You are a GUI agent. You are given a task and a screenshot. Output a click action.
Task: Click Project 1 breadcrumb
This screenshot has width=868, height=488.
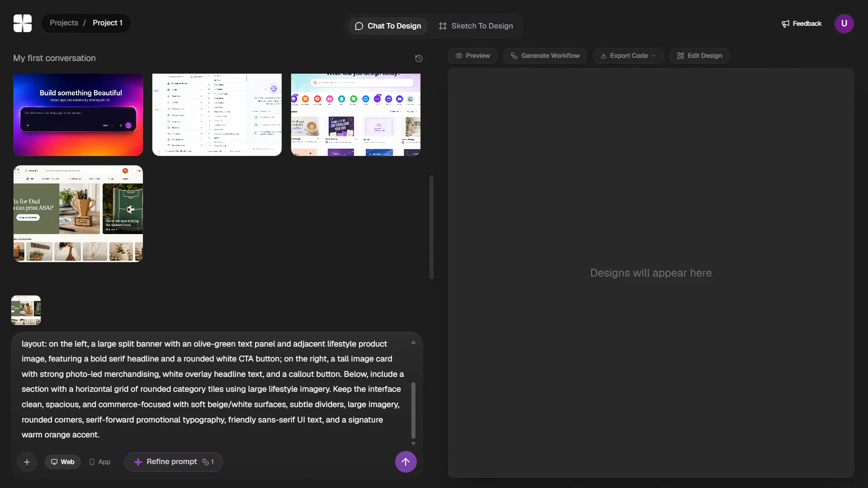(108, 23)
